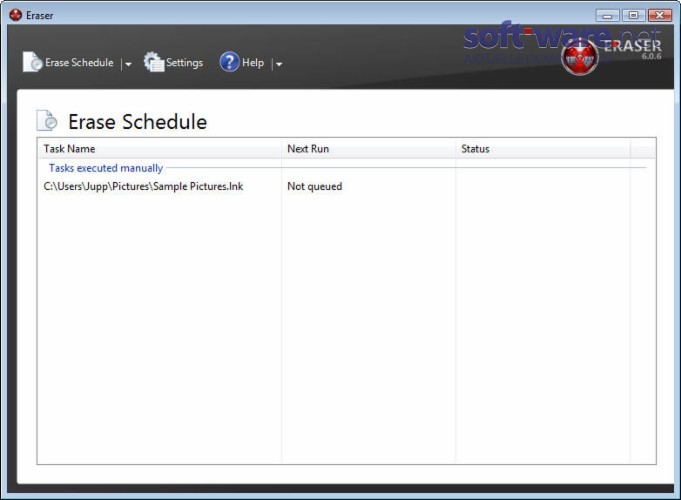Open the Settings toolbar label

(184, 63)
